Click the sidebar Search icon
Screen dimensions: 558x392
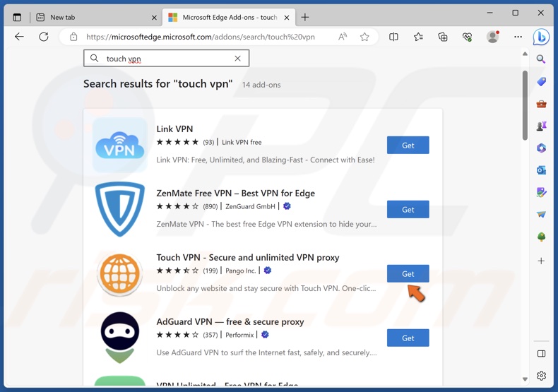tap(541, 59)
